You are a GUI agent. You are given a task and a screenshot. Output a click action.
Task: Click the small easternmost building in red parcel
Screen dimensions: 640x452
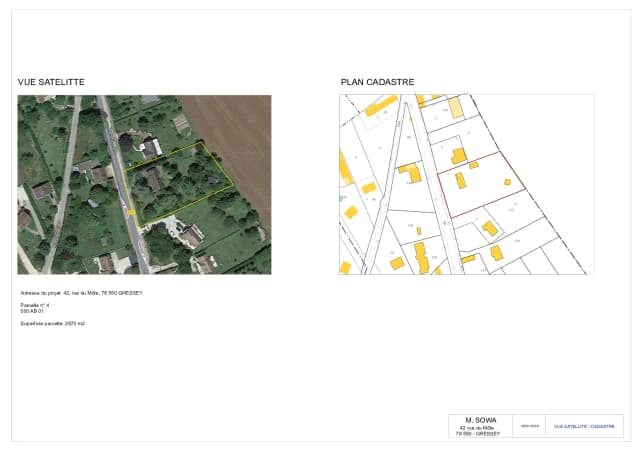pyautogui.click(x=507, y=182)
